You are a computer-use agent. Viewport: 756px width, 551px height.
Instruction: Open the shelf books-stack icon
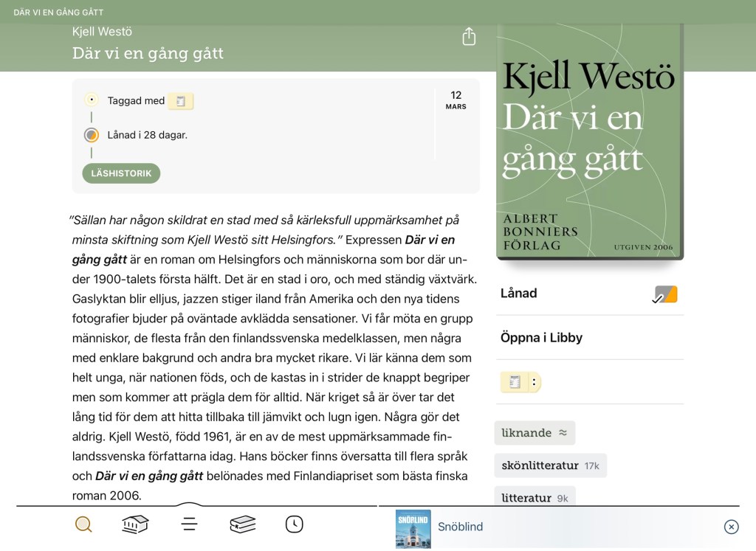coord(242,524)
